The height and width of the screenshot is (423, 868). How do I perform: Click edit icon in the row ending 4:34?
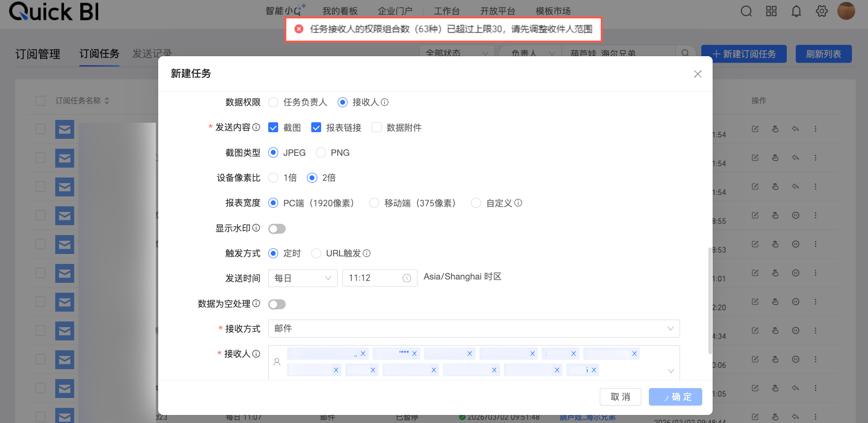[x=755, y=330]
